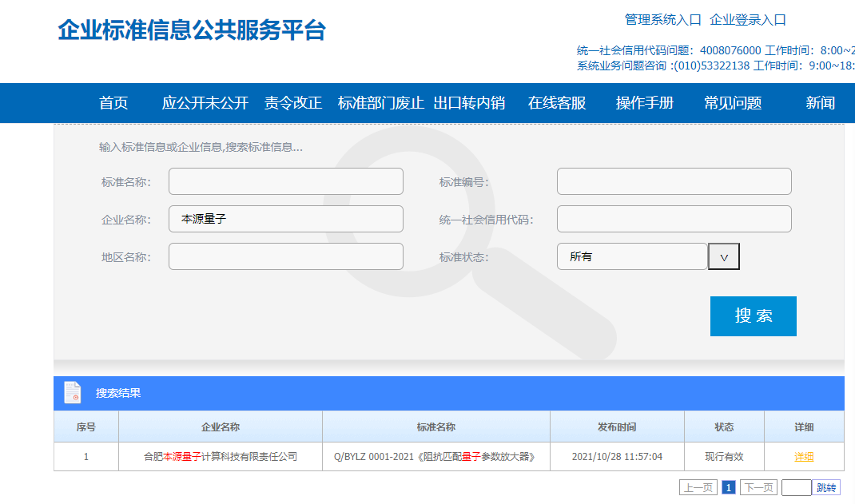Click the 跳转 page jump button
855x504 pixels.
point(826,488)
